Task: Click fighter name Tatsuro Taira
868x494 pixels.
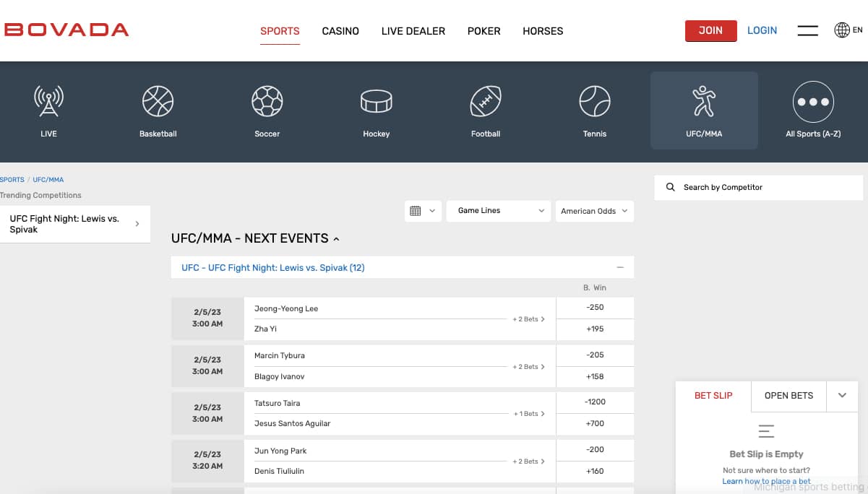Action: [277, 403]
